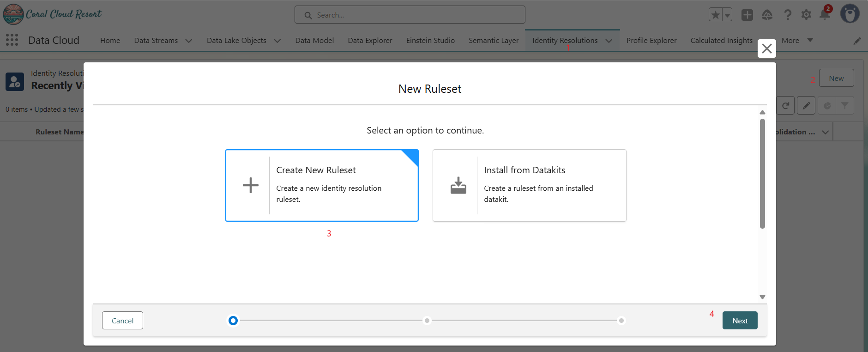Click the refresh list icon
Image resolution: width=868 pixels, height=352 pixels.
pyautogui.click(x=785, y=105)
